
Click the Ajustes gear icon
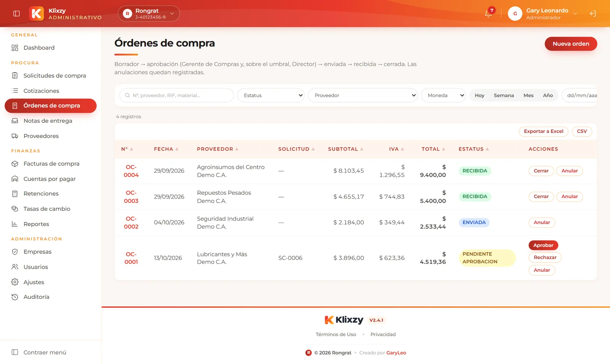pyautogui.click(x=15, y=282)
